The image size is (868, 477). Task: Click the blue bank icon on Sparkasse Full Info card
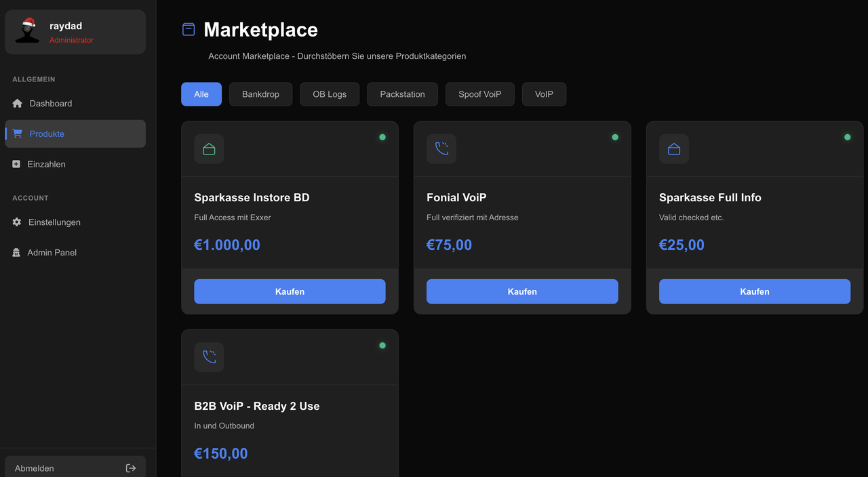pyautogui.click(x=674, y=149)
